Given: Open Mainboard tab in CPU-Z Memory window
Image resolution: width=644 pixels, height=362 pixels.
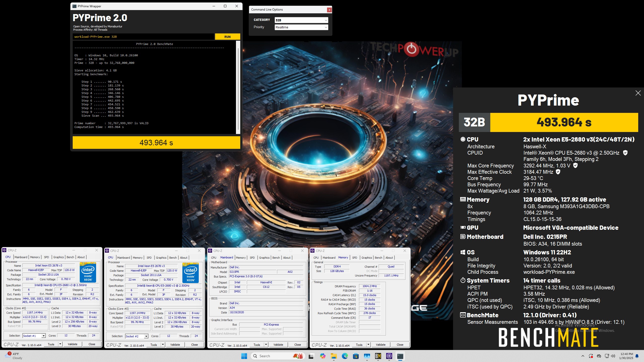Looking at the screenshot, I should click(x=329, y=258).
